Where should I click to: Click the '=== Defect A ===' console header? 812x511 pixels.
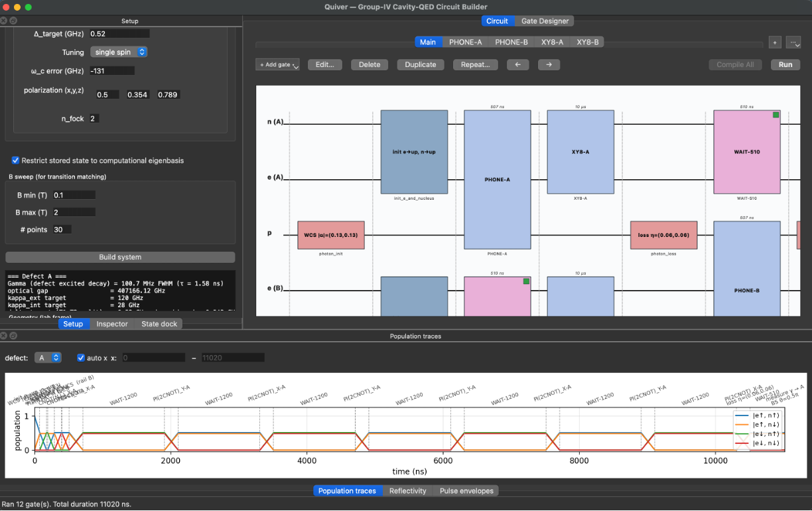point(36,276)
